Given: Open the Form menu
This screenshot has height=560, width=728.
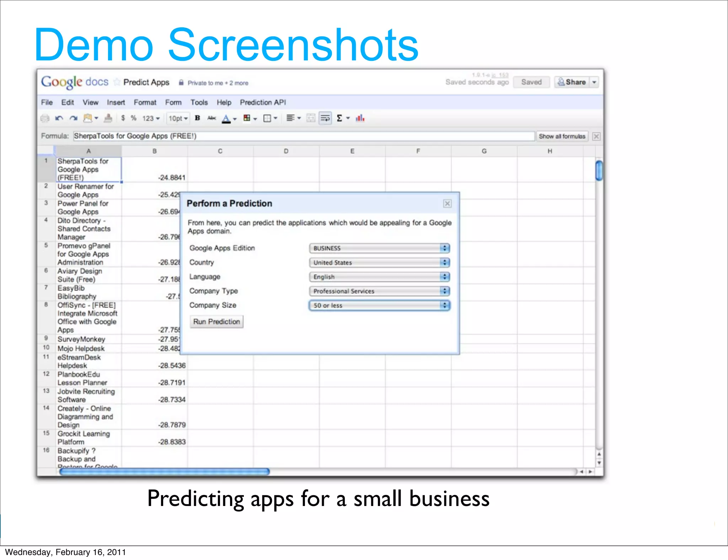Looking at the screenshot, I should [x=173, y=102].
